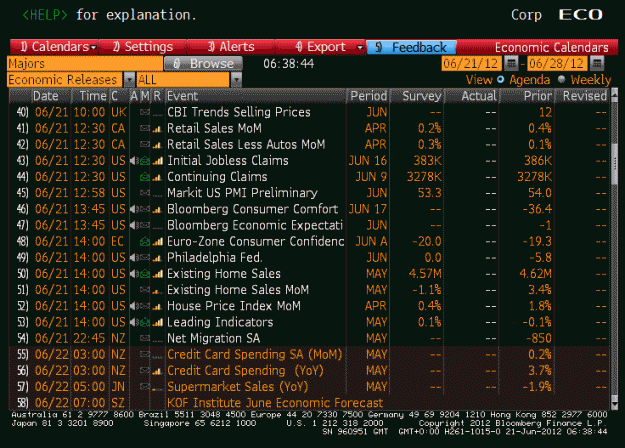
Task: Click the Calendars menu item
Action: pos(54,47)
